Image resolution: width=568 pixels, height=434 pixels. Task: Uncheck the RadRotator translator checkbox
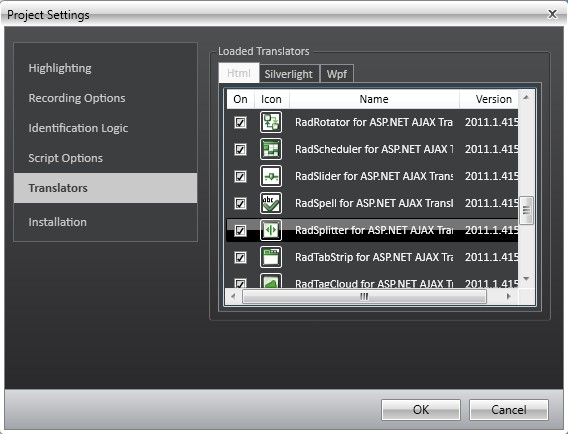point(240,122)
